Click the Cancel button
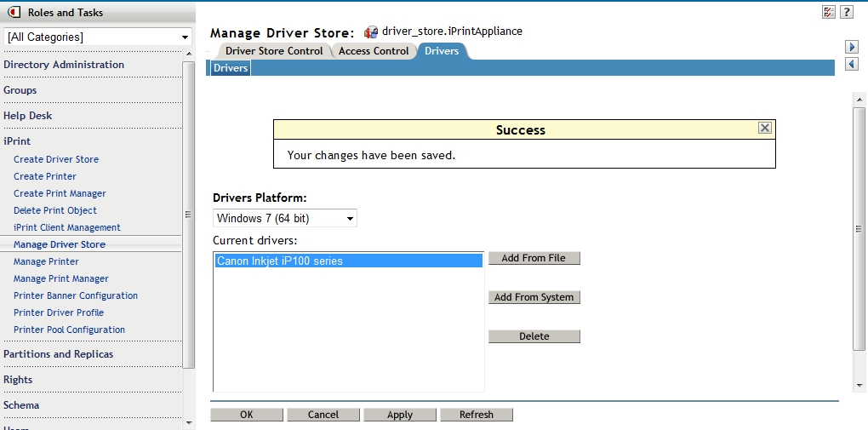This screenshot has height=430, width=868. [x=323, y=415]
